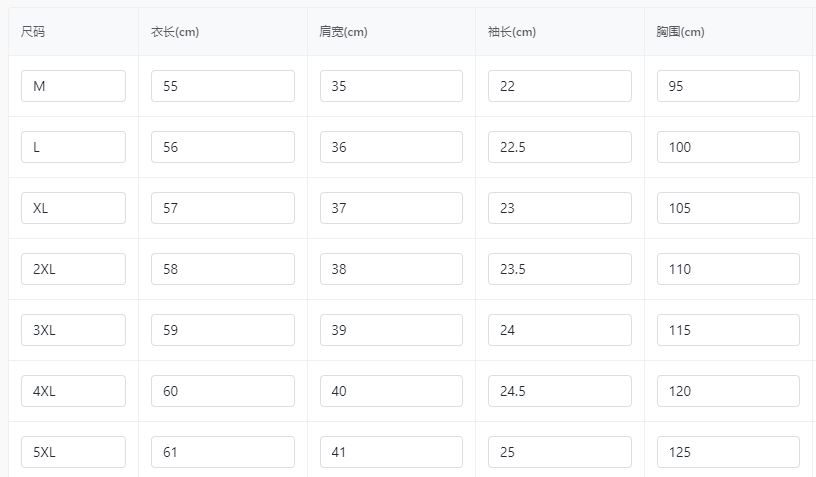
Task: Focus the chest field showing 105
Action: [x=729, y=208]
